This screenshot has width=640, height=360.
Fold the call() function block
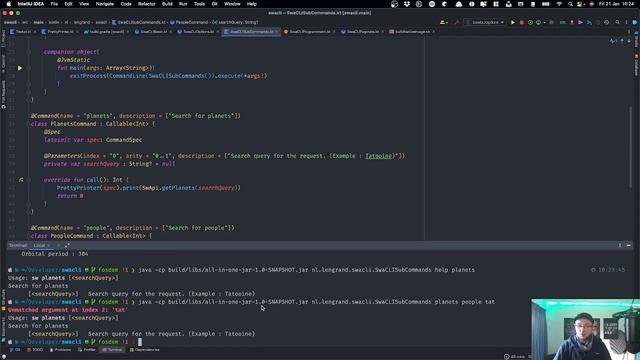[29, 180]
